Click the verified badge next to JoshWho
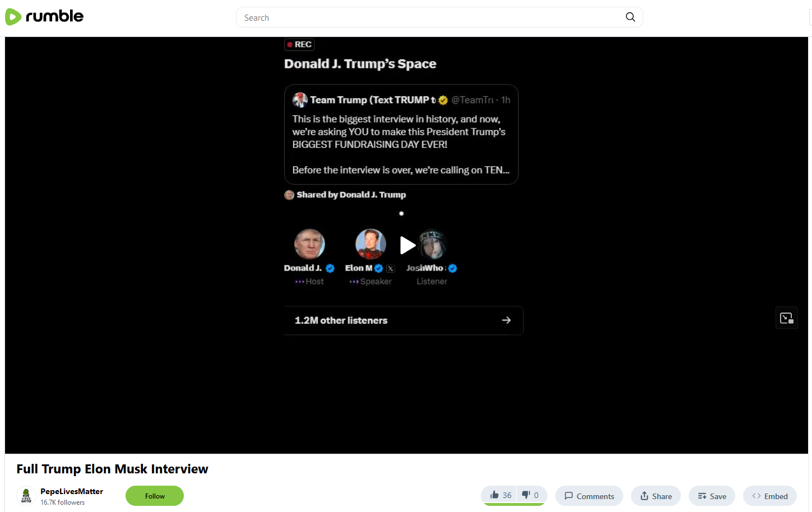This screenshot has height=512, width=812. (x=453, y=268)
